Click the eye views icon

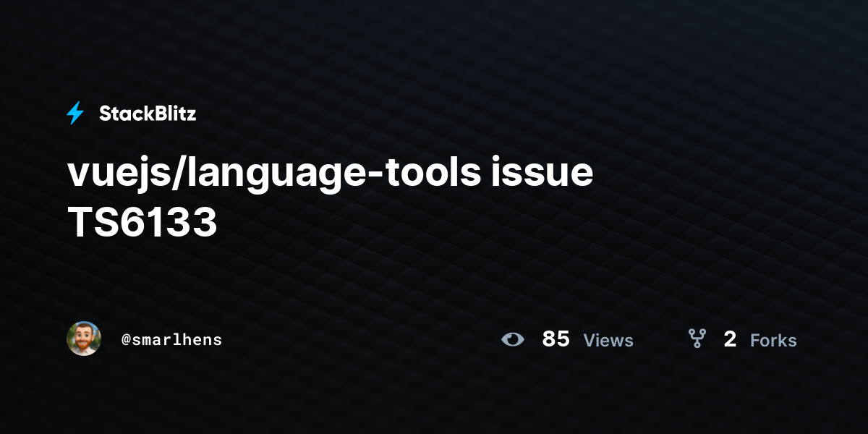[513, 339]
